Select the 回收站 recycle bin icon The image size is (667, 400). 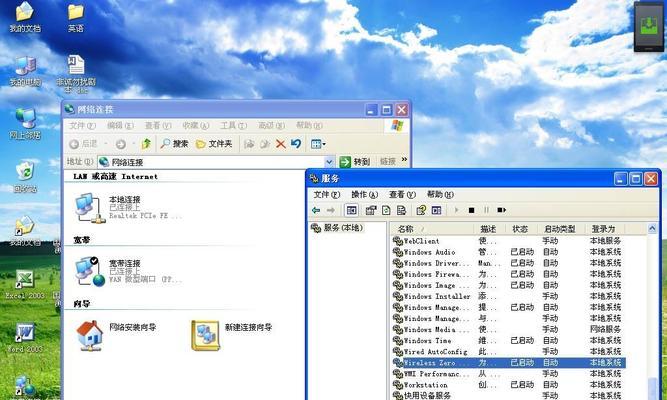tap(25, 177)
